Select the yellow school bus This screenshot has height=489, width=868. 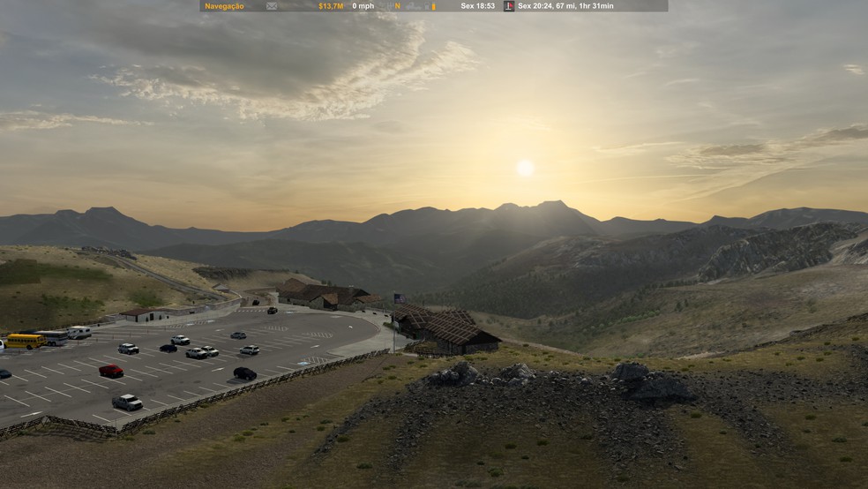(x=24, y=341)
